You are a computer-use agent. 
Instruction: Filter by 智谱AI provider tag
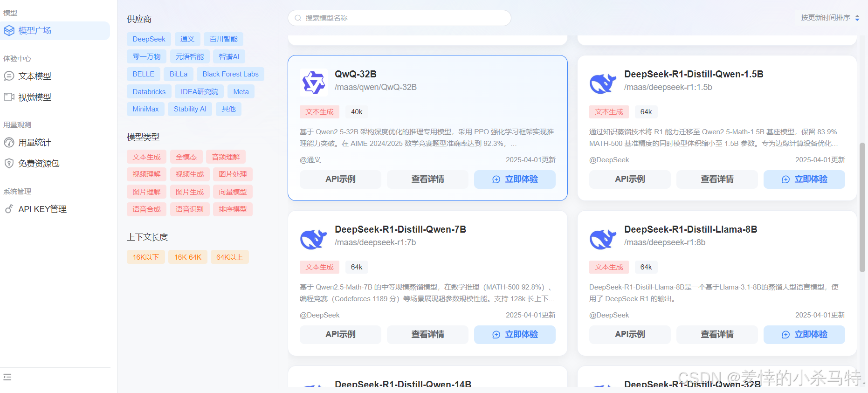pyautogui.click(x=229, y=57)
